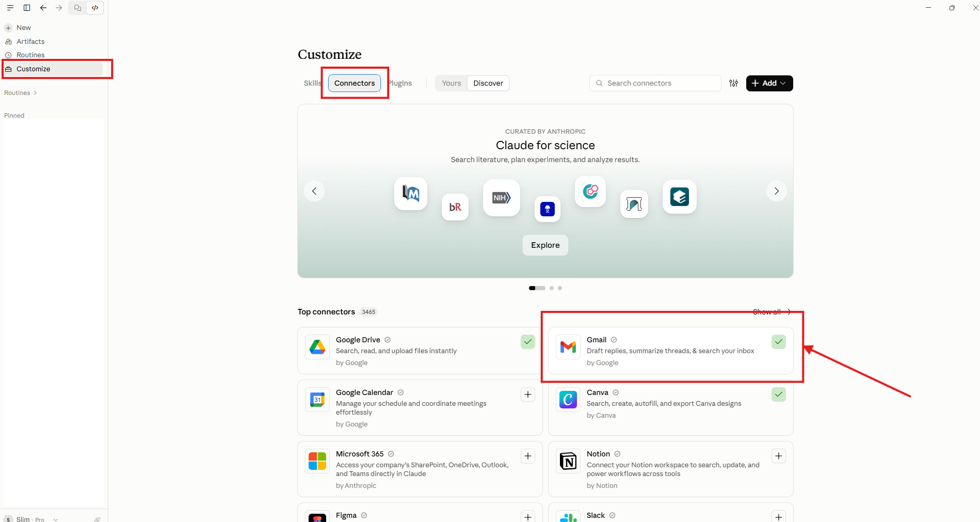This screenshot has height=522, width=980.
Task: Select the second carousel pagination dot
Action: pyautogui.click(x=552, y=288)
